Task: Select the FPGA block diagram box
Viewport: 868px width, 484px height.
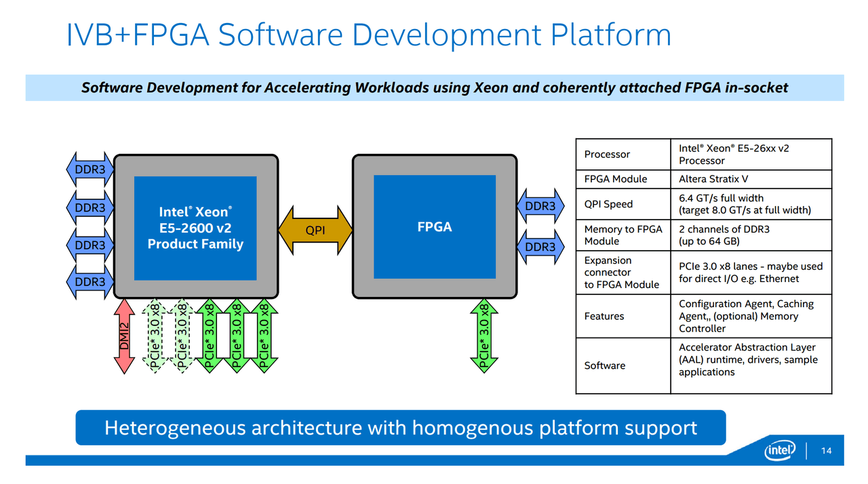Action: point(434,227)
